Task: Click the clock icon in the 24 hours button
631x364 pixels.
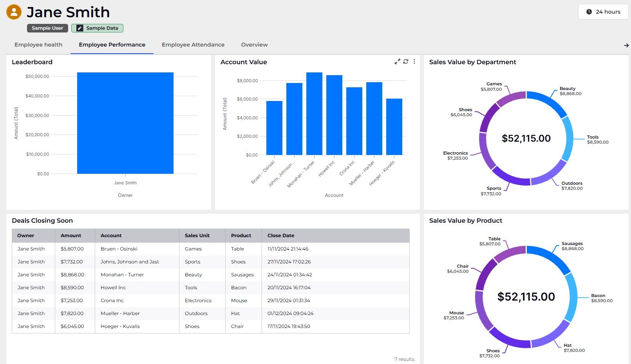Action: 589,12
